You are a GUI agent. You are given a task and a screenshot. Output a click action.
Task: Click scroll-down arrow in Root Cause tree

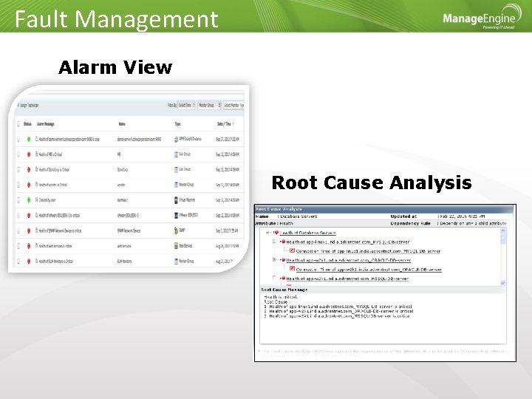pyautogui.click(x=503, y=282)
